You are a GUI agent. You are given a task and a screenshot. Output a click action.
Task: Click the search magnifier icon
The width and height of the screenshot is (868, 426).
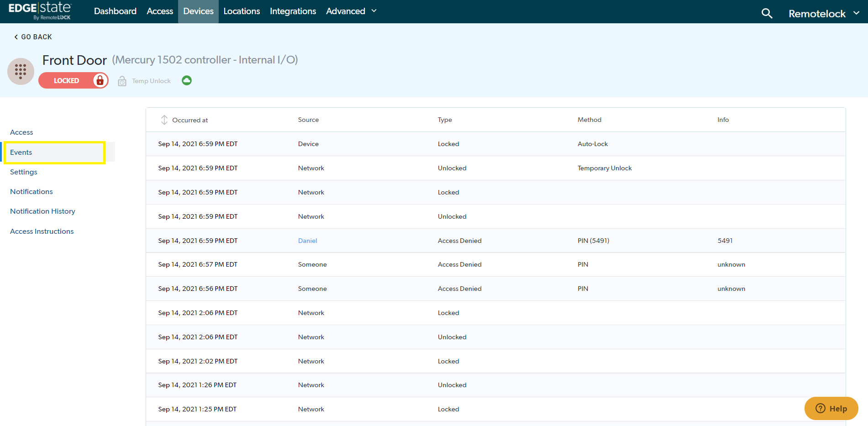coord(767,14)
